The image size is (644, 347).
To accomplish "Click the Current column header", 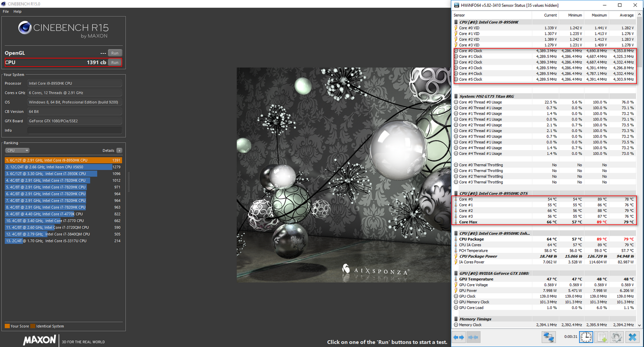I will tap(545, 15).
